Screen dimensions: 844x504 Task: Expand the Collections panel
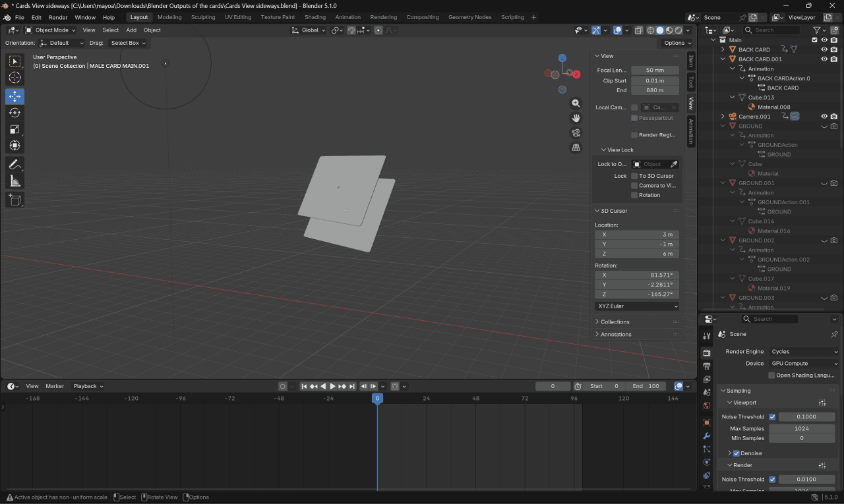click(615, 322)
